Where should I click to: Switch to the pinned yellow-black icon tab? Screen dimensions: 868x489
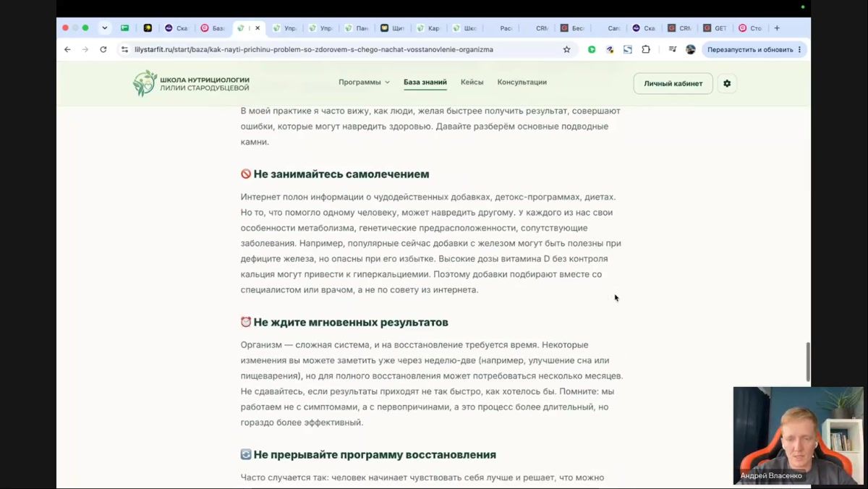(x=148, y=28)
